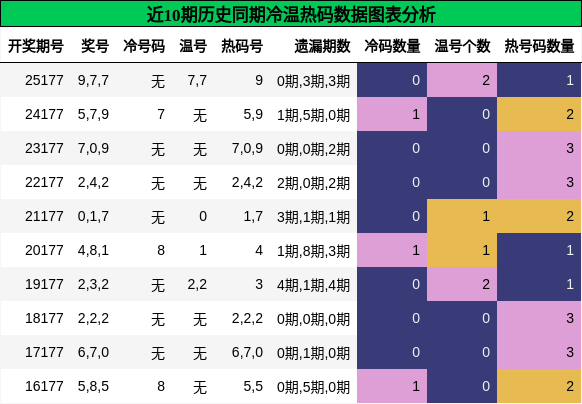Select winning numbers 7,0,9 in 奖号 column

[x=93, y=149]
